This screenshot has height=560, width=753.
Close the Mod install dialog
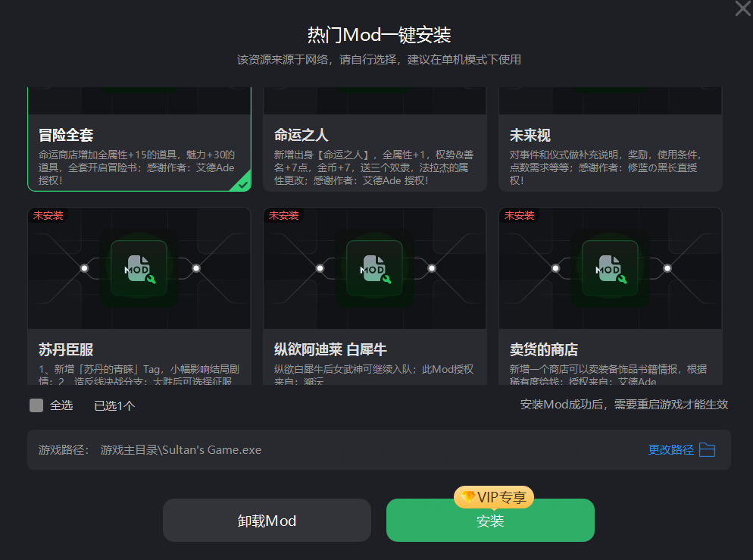(x=743, y=8)
